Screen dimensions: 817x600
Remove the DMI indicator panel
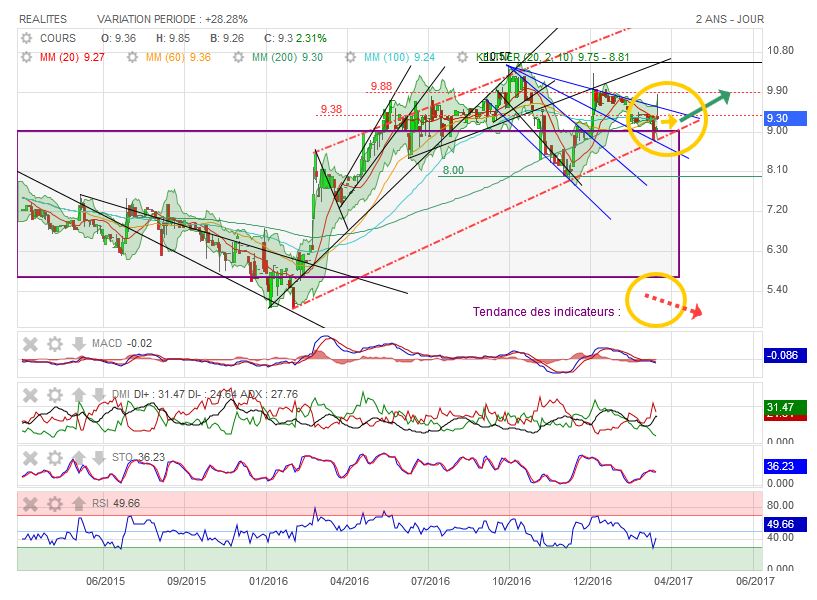tap(30, 395)
